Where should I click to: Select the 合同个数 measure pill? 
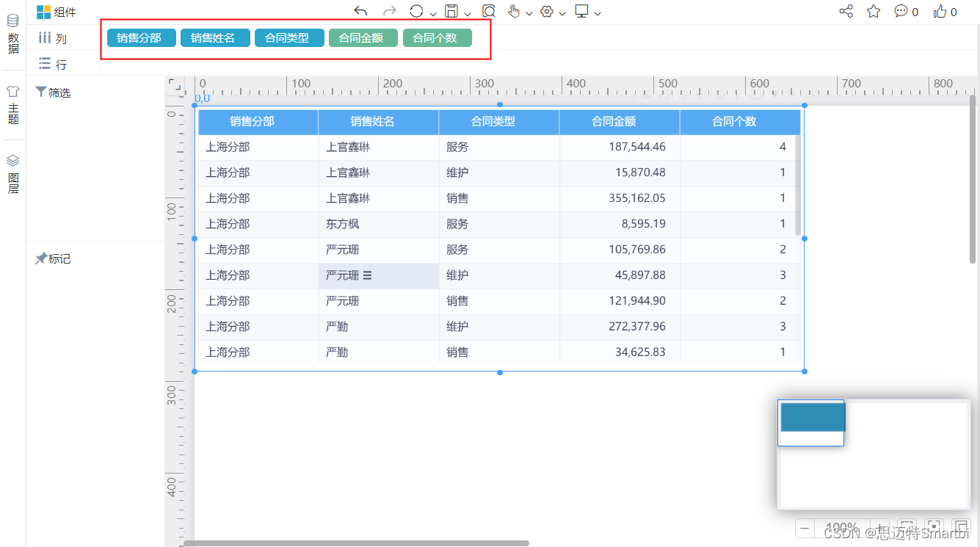pyautogui.click(x=438, y=38)
